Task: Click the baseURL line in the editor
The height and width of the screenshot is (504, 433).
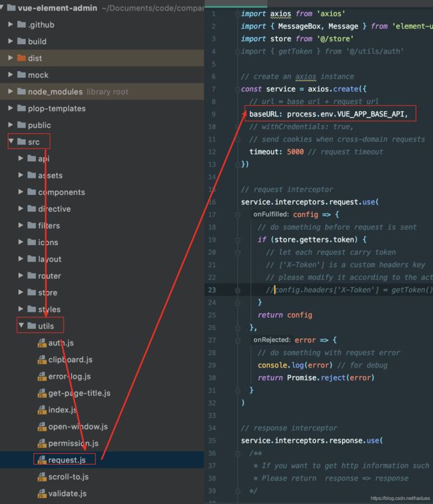Action: coord(328,114)
